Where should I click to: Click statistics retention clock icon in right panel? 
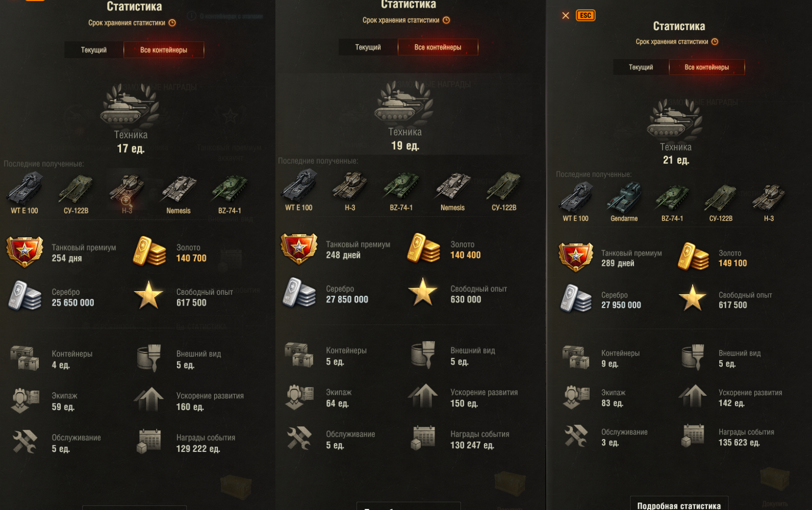click(x=715, y=42)
